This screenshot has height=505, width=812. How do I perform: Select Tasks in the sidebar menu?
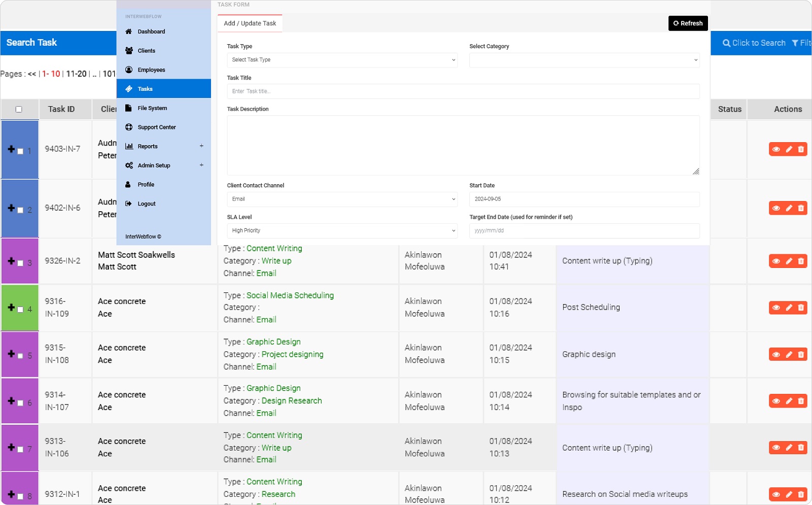click(x=145, y=88)
